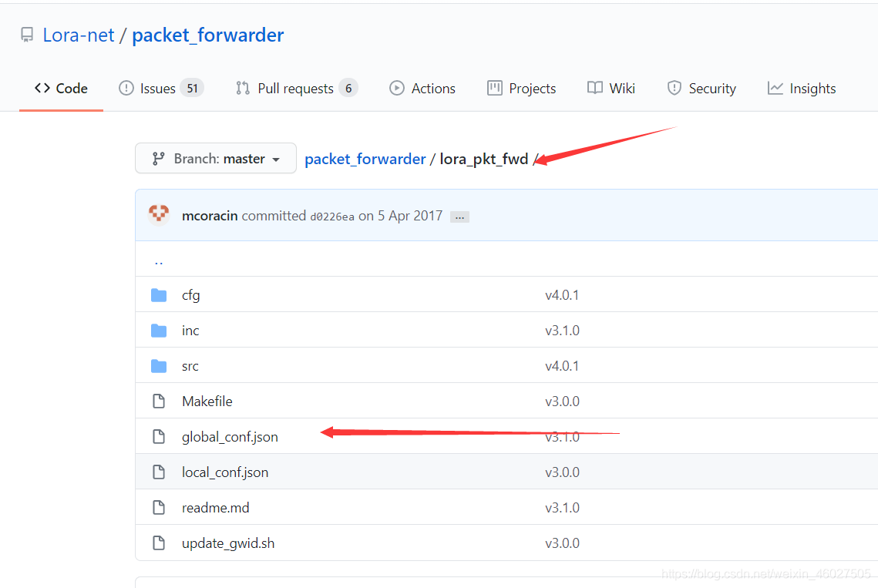Click the git branch icon in branch selector
Screen dimensions: 878x588
pyautogui.click(x=159, y=159)
